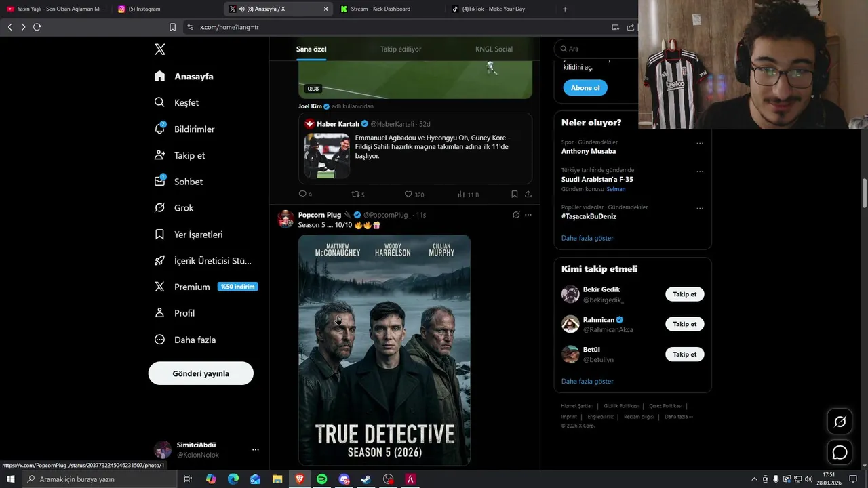Click Abone ol button
The width and height of the screenshot is (868, 488).
[585, 88]
